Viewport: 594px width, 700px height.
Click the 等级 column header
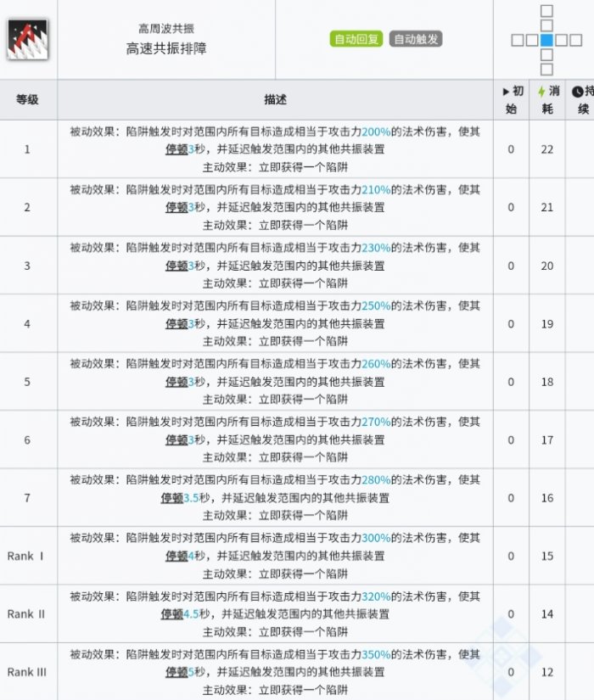pyautogui.click(x=27, y=100)
